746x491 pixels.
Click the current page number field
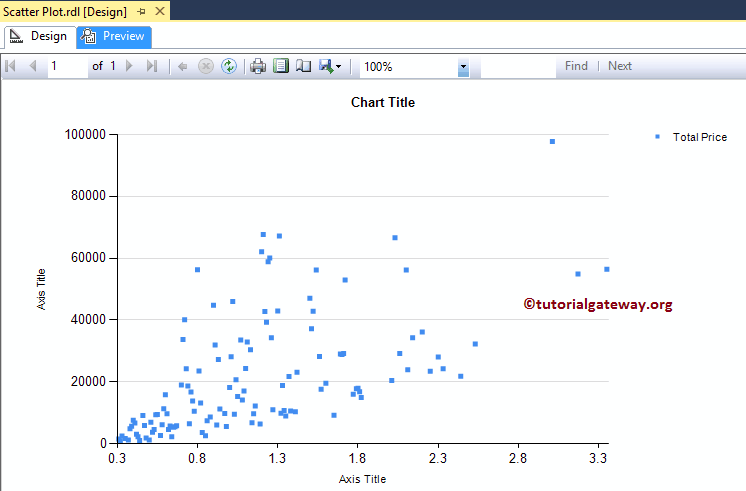[x=68, y=66]
